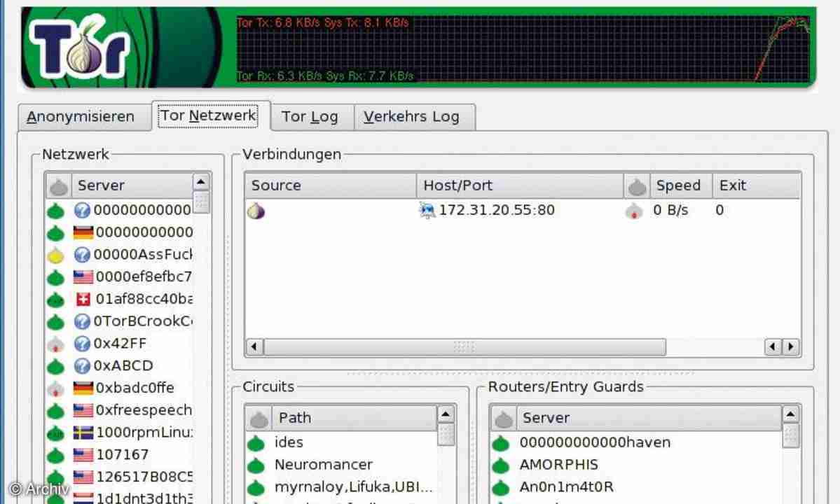840x504 pixels.
Task: Click the German flag beside 0xbadc0ffe
Action: pyautogui.click(x=83, y=388)
